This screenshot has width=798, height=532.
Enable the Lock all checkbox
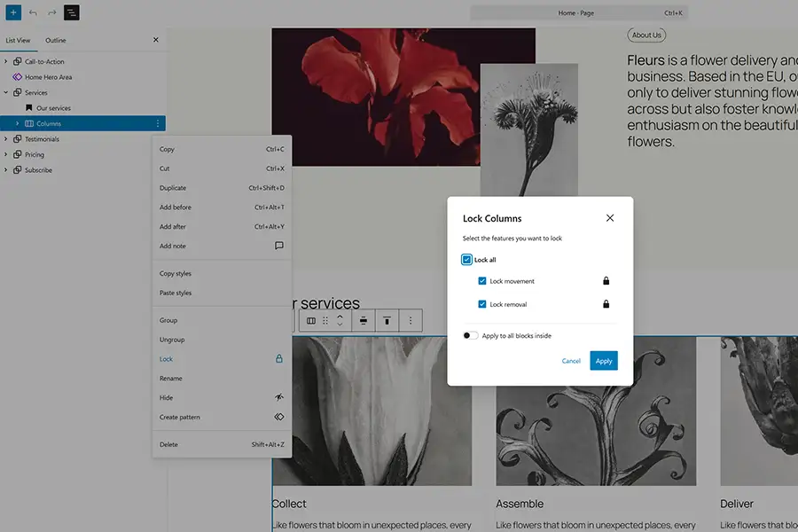pos(467,259)
